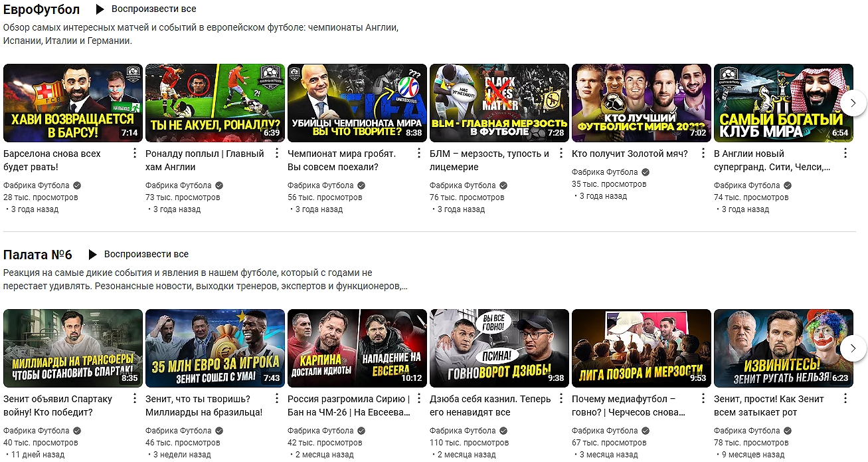
Task: Open 'Самый богатый клуб мира' thumbnail
Action: point(783,103)
